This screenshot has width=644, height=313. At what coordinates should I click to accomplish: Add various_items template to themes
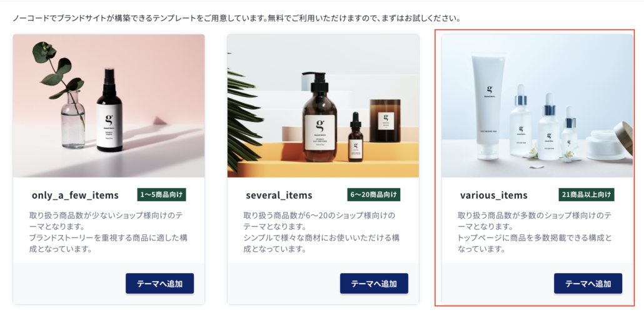point(588,284)
